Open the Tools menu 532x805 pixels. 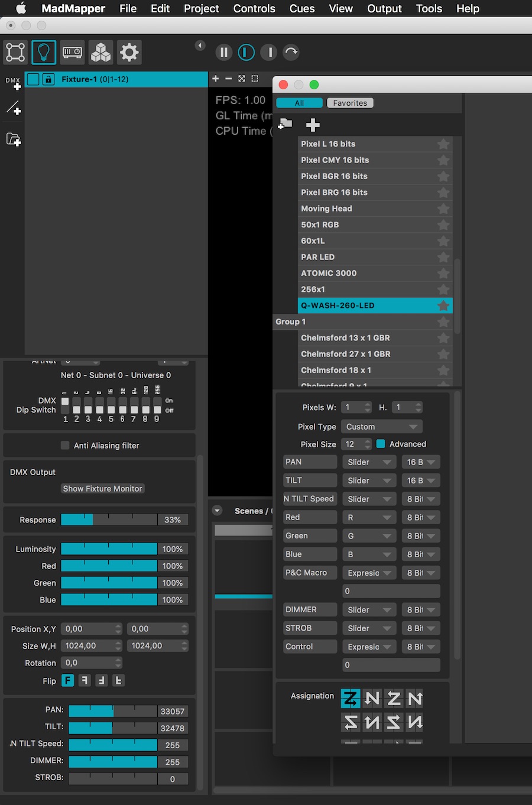(429, 8)
